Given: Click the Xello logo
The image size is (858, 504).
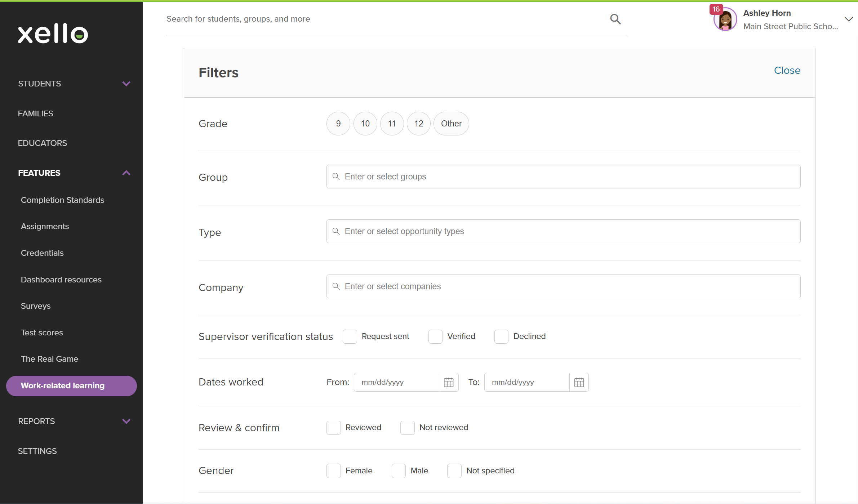Looking at the screenshot, I should [x=53, y=34].
